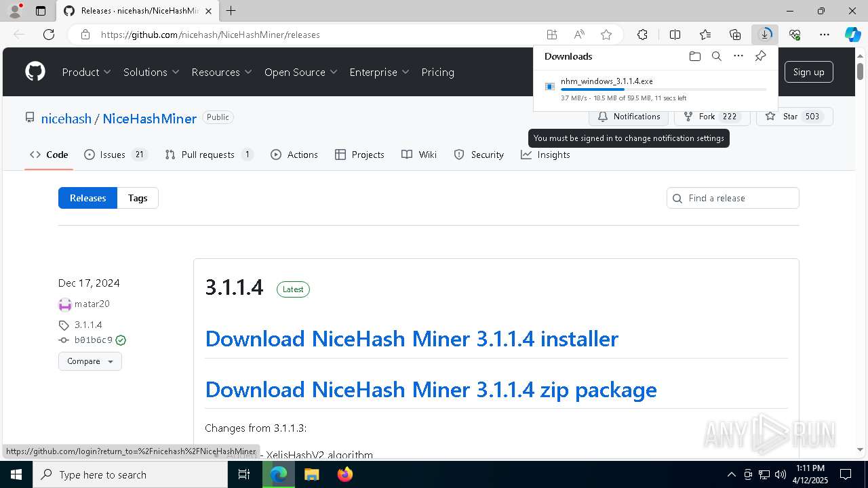The width and height of the screenshot is (868, 488).
Task: Toggle split screen icon
Action: coord(675,35)
